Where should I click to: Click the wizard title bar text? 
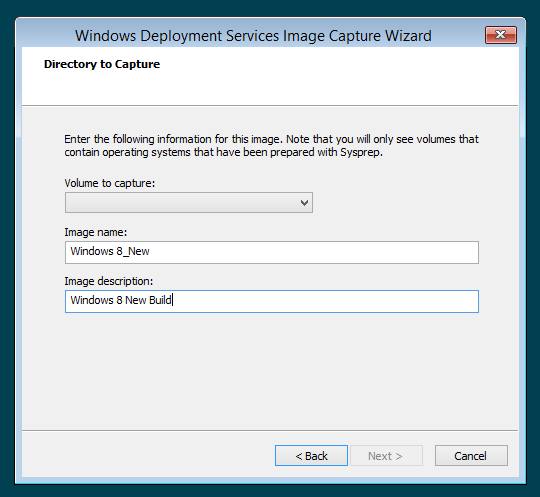pos(253,35)
